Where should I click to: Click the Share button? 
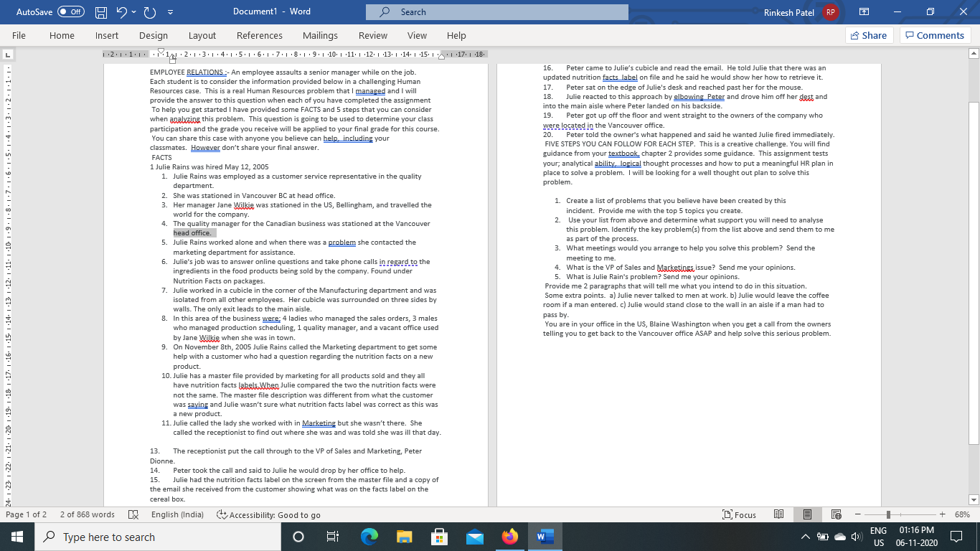869,35
